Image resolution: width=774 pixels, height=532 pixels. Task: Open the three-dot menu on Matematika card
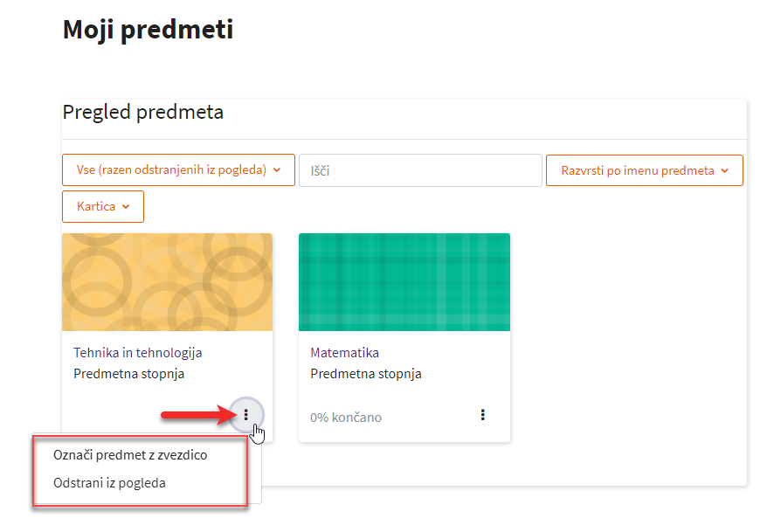coord(483,415)
